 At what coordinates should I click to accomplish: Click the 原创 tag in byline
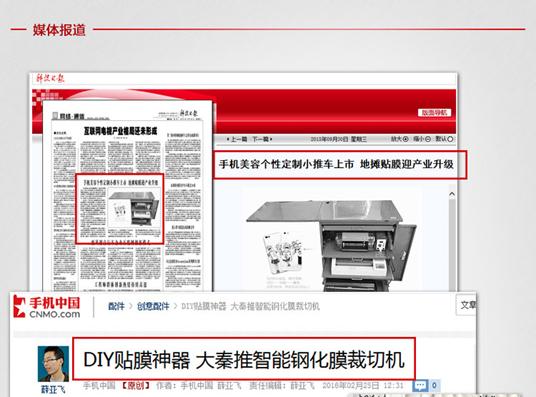[x=136, y=386]
